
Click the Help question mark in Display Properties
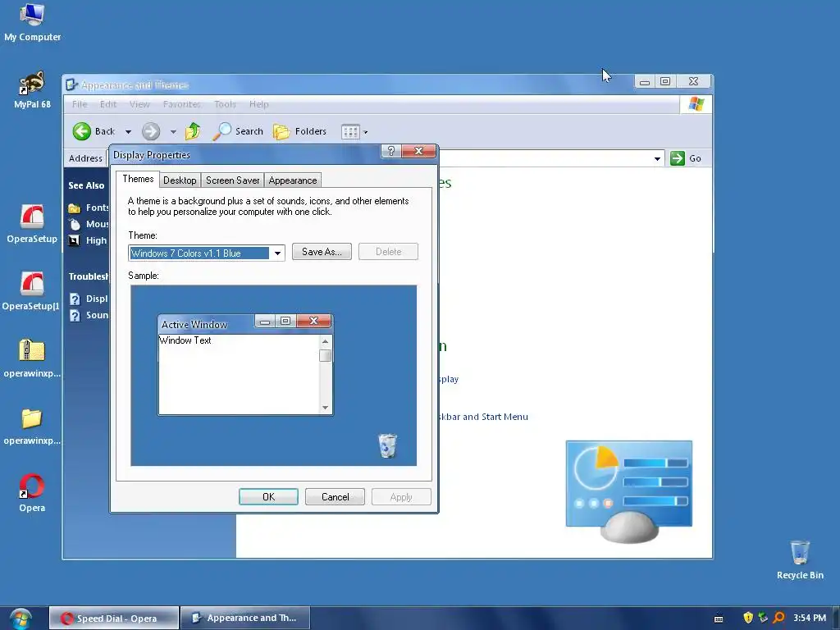coord(391,151)
